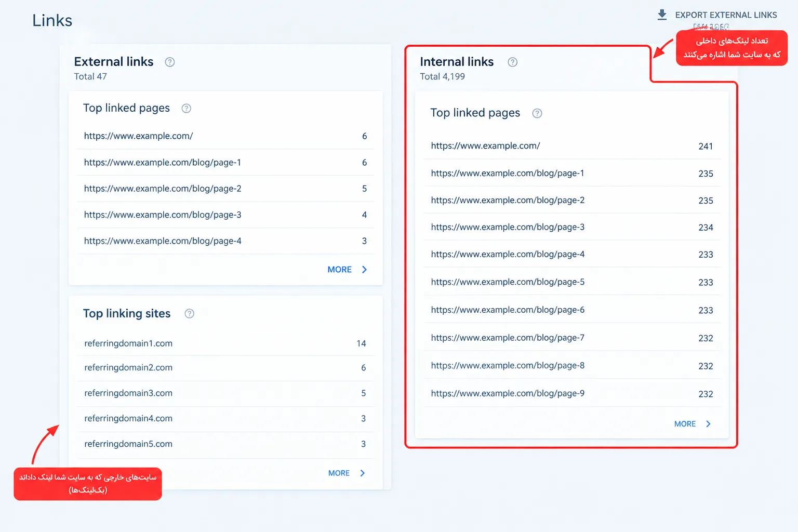The width and height of the screenshot is (798, 532).
Task: Open MORE link under external Top linked pages
Action: pos(340,270)
